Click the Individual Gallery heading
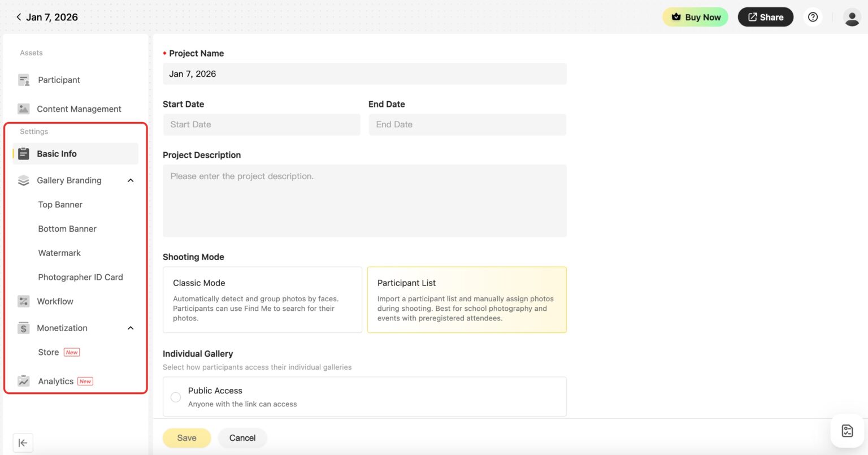The width and height of the screenshot is (868, 455). (x=198, y=354)
